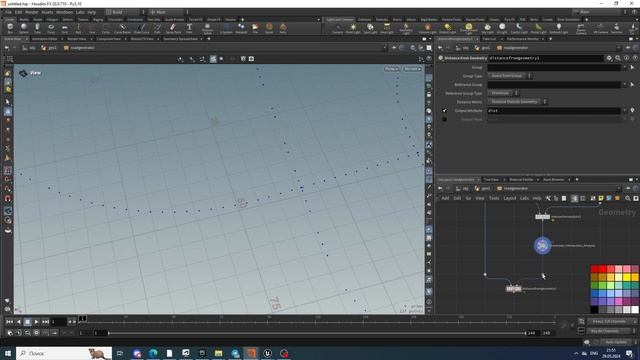Open the Main radial menu dropdown

coord(167,12)
